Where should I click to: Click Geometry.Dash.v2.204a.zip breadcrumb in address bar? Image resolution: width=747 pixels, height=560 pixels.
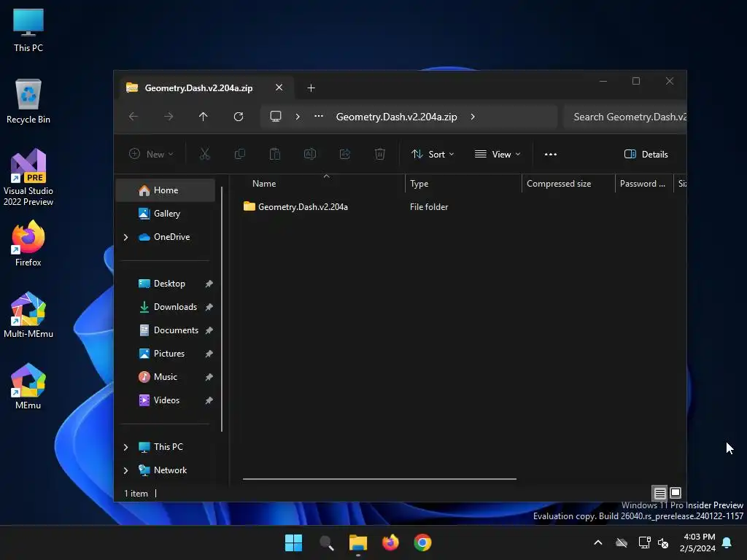click(x=396, y=117)
